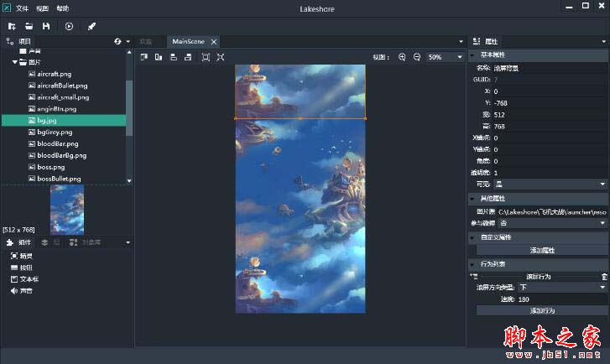The width and height of the screenshot is (610, 364).
Task: Click the save disk icon in the toolbar
Action: tap(46, 26)
